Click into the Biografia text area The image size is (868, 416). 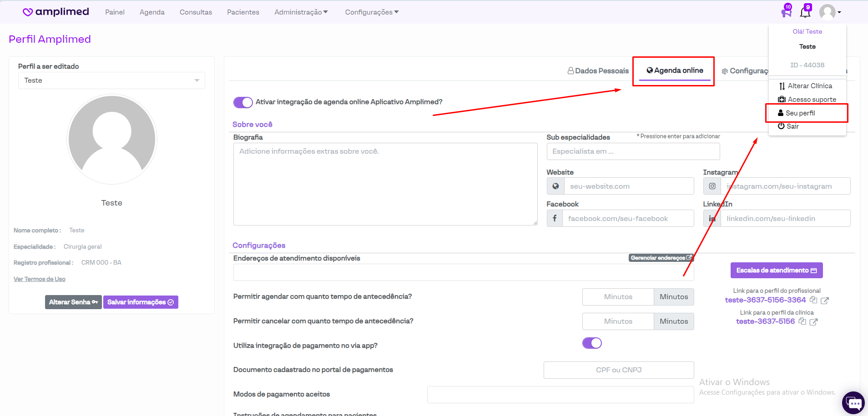tap(385, 184)
